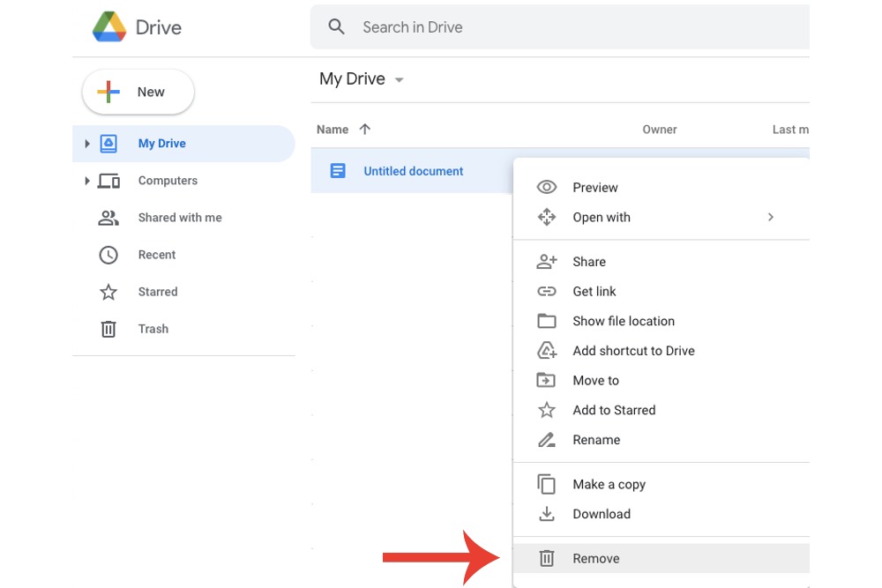Viewport: 882px width, 588px height.
Task: Click the Last modified column header
Action: pos(790,130)
